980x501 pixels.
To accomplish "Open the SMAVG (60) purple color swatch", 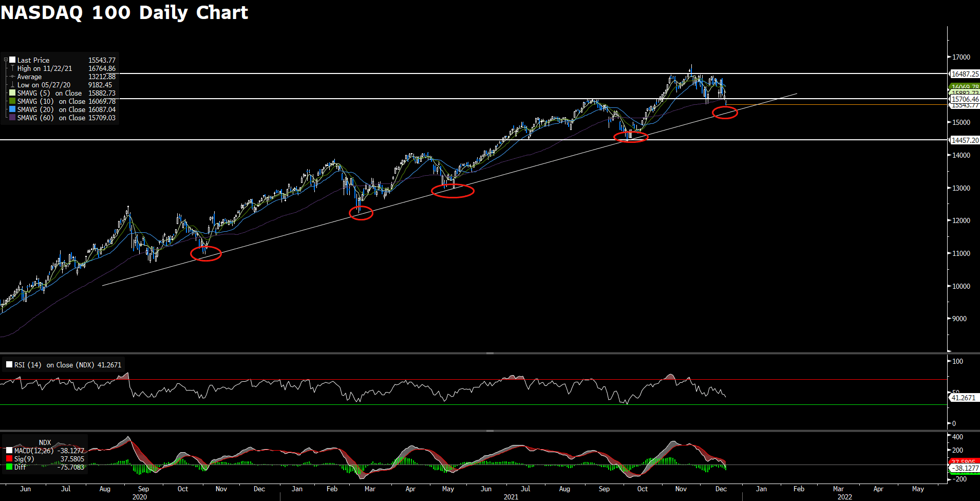I will point(12,117).
